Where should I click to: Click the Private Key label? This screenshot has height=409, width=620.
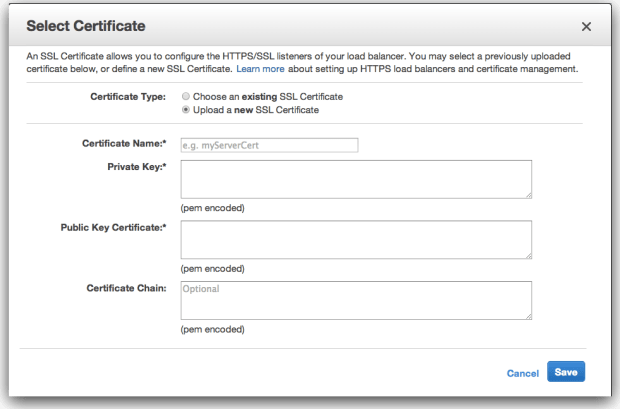pyautogui.click(x=137, y=167)
